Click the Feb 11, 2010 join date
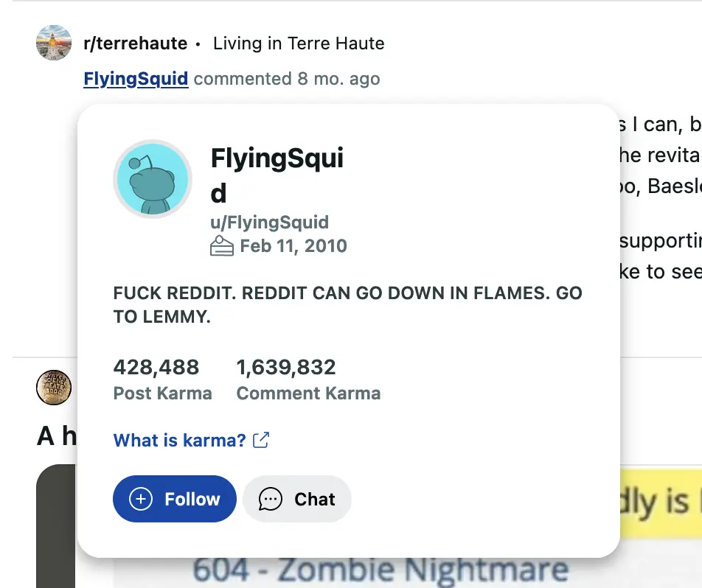The image size is (702, 588). [293, 245]
